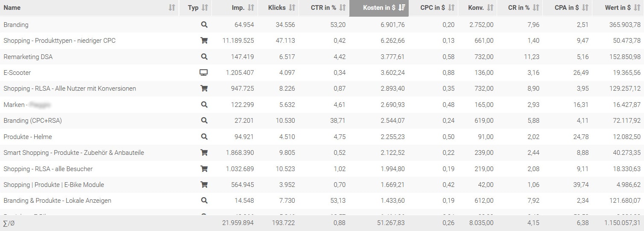Open the E-Scooter campaign name
Screen dimensions: 644x231
pos(17,73)
